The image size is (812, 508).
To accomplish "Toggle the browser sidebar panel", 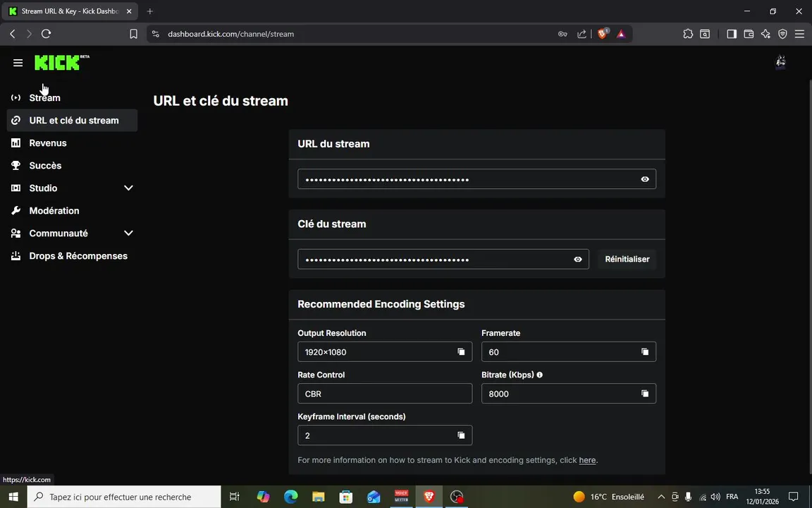I will pyautogui.click(x=732, y=34).
